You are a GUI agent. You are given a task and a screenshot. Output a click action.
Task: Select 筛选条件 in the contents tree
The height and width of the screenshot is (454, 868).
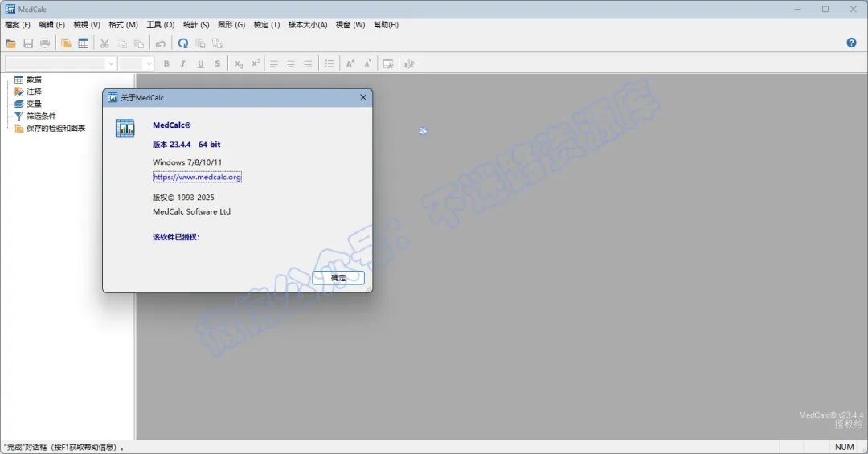42,117
